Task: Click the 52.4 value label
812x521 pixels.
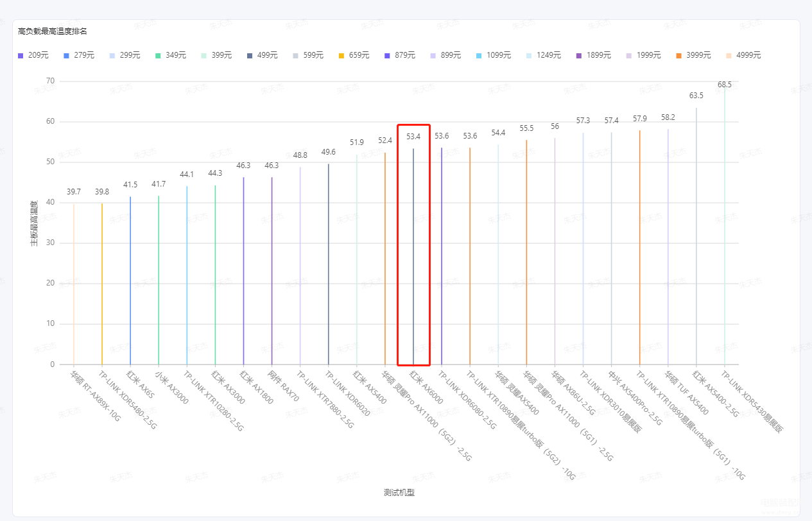Action: pyautogui.click(x=385, y=141)
